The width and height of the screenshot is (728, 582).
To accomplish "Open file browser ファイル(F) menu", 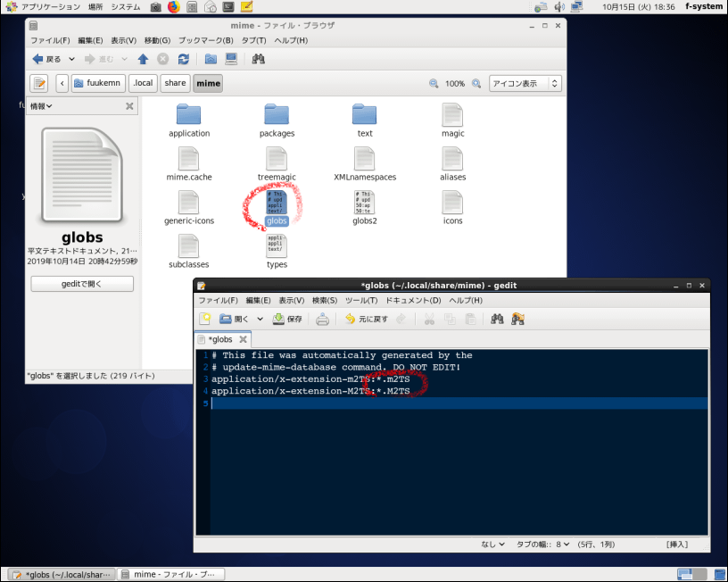I will pos(50,40).
